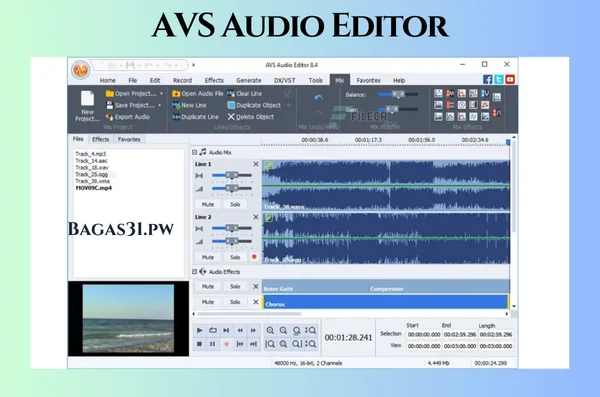The width and height of the screenshot is (600, 397).
Task: Click Duplicate Line
Action: [x=196, y=117]
